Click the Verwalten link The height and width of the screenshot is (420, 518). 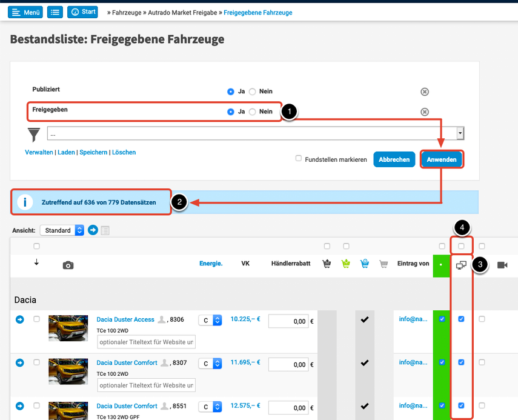coord(39,153)
